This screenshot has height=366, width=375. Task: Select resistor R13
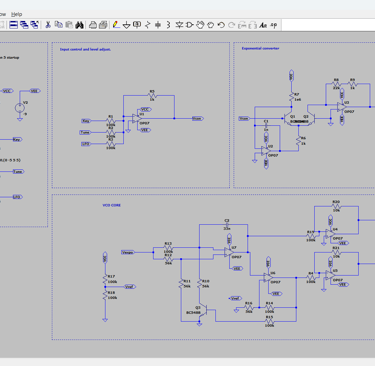[168, 247]
